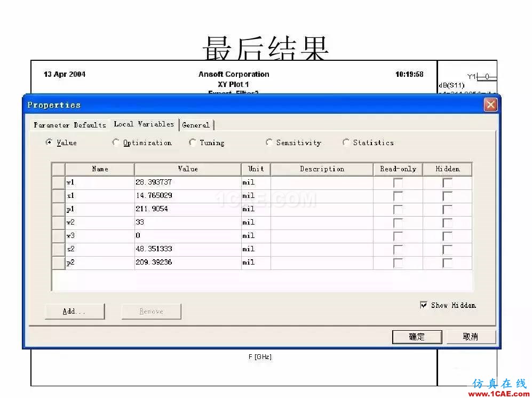Click the dB(S11) legend entry in plot window

(451, 85)
